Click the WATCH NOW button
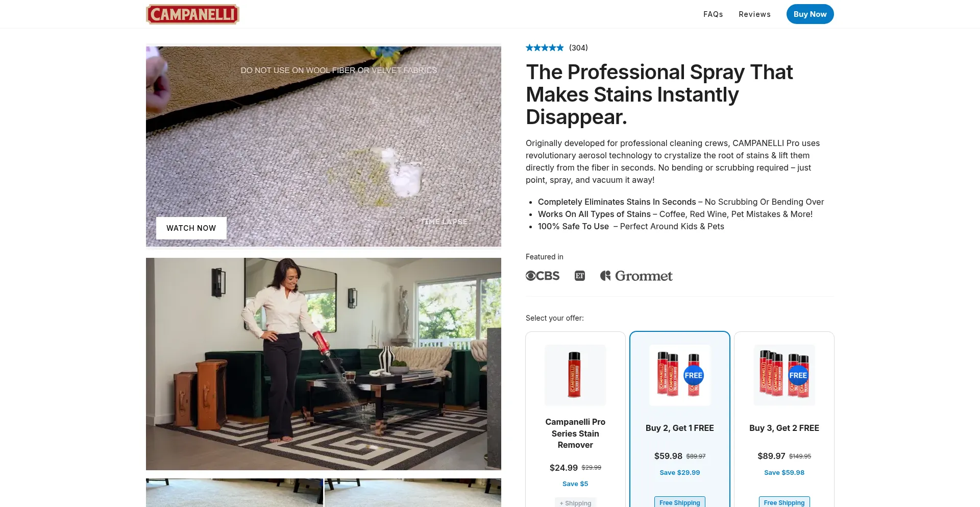This screenshot has height=507, width=980. click(x=191, y=228)
